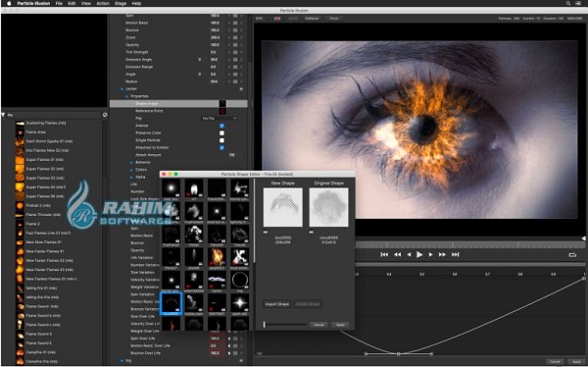Expand the Behavior group
This screenshot has height=367, width=588.
coord(131,162)
